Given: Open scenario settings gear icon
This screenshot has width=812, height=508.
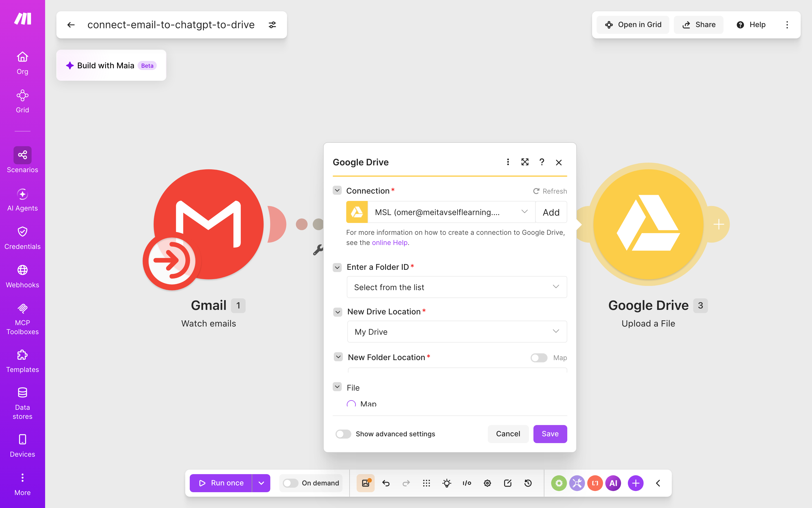Looking at the screenshot, I should (x=487, y=483).
